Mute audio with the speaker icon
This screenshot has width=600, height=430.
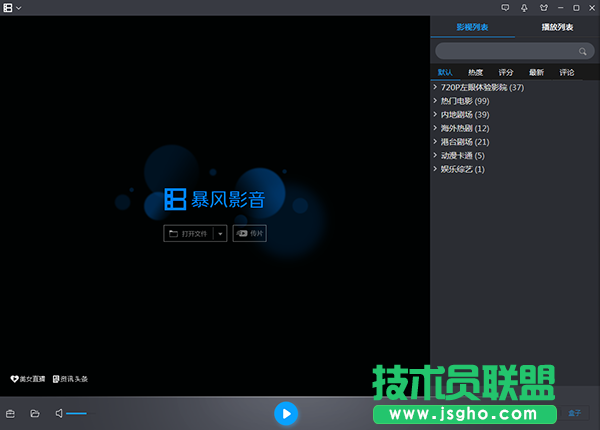click(59, 413)
